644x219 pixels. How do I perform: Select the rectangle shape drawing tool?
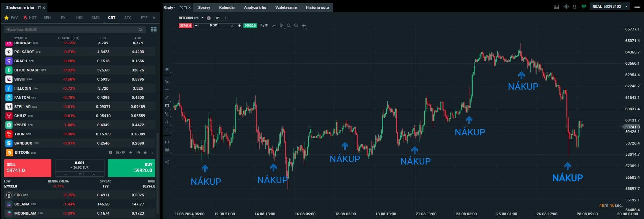[x=167, y=106]
